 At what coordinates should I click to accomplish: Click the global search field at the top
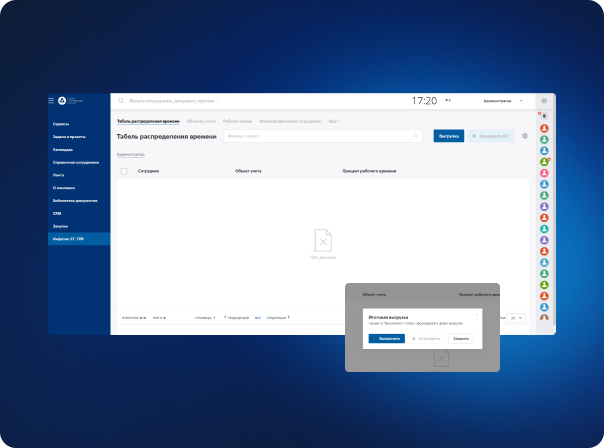pyautogui.click(x=260, y=101)
